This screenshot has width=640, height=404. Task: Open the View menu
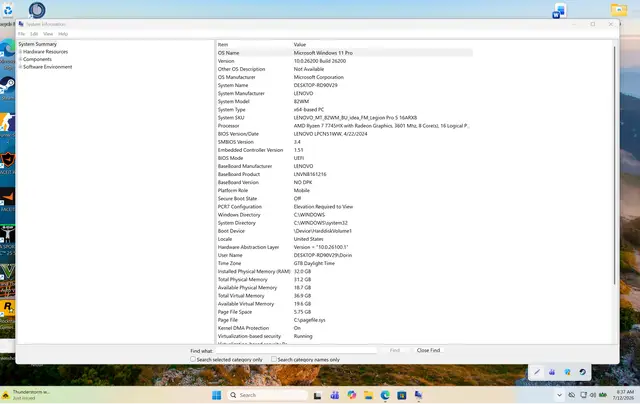(48, 34)
